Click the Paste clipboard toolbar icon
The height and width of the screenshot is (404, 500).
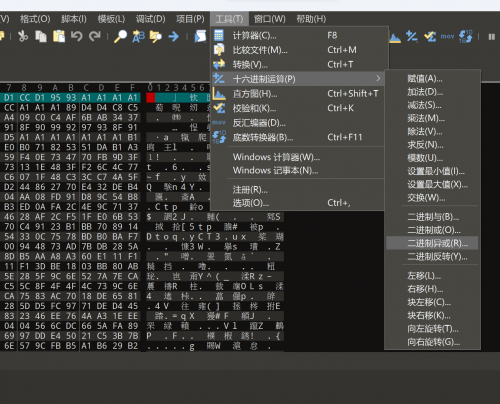point(59,36)
